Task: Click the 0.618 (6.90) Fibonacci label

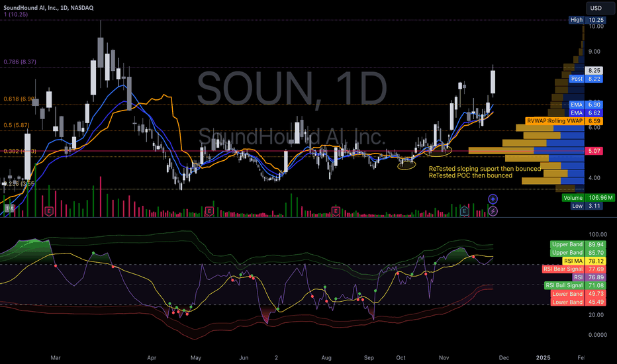Action: coord(20,99)
